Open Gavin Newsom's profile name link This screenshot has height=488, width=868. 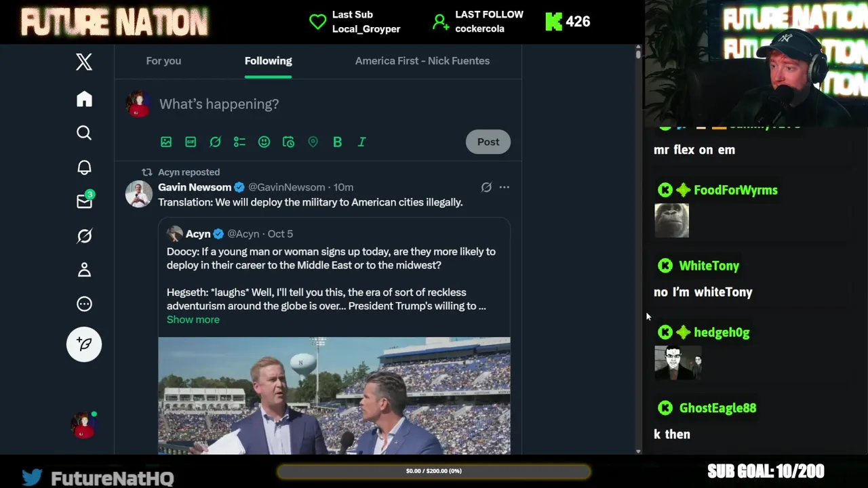coord(195,187)
